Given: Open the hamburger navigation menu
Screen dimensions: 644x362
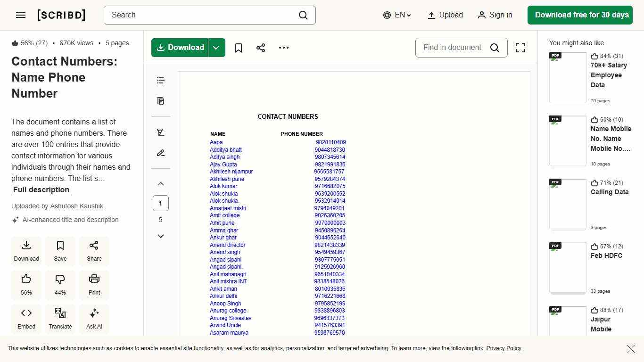Looking at the screenshot, I should click(x=20, y=15).
